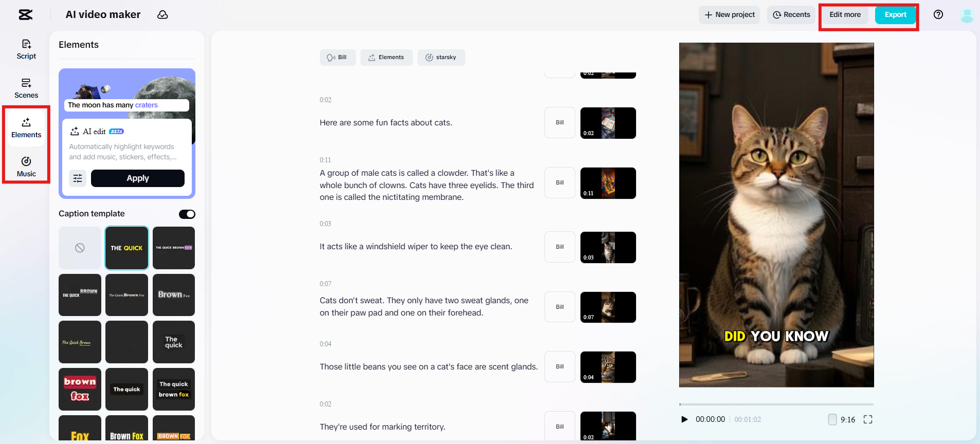The image size is (980, 444).
Task: Open the scent glands scene clip thumbnail
Action: [x=608, y=367]
